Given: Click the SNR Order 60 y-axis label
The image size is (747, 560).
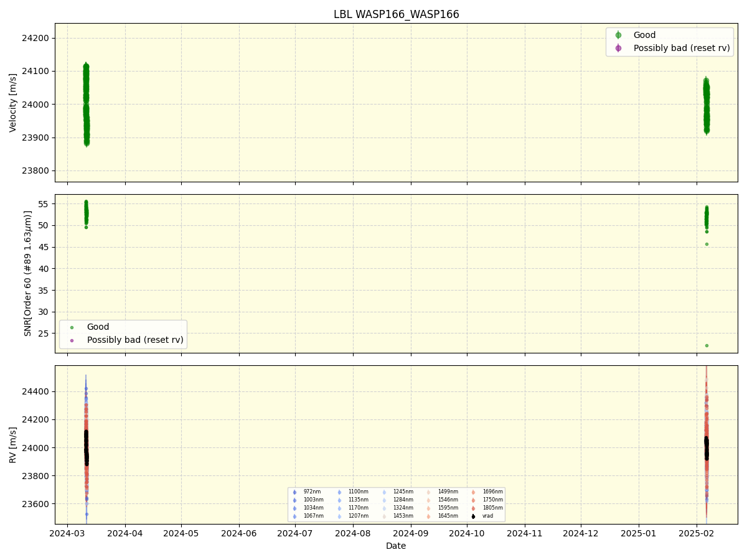Looking at the screenshot, I should tap(27, 273).
